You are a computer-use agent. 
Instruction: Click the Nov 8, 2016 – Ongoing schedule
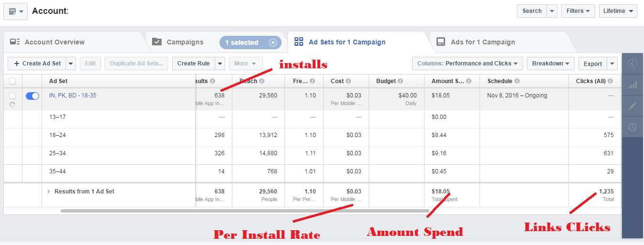(x=517, y=96)
